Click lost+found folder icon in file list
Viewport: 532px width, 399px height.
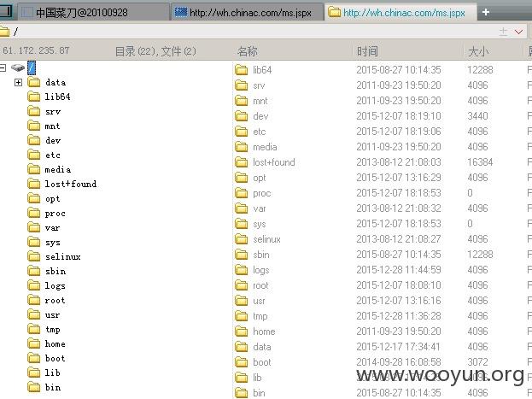(241, 162)
